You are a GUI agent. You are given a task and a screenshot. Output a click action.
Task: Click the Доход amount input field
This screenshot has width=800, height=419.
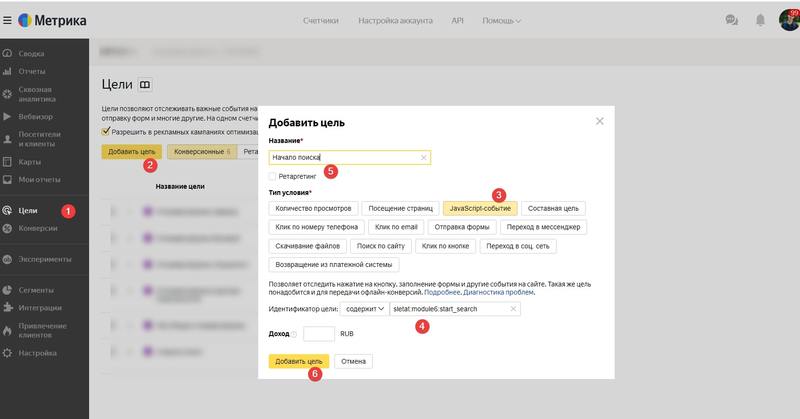(x=319, y=334)
